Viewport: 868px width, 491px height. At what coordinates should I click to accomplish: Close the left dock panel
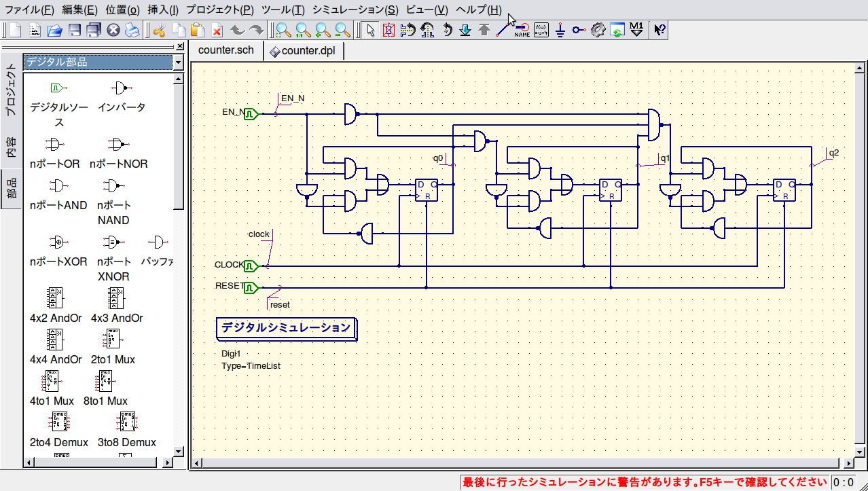(x=179, y=47)
